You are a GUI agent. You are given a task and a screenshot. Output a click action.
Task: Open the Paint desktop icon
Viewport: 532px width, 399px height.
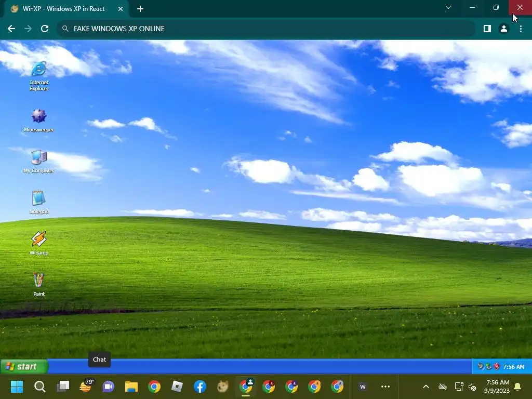pyautogui.click(x=39, y=284)
